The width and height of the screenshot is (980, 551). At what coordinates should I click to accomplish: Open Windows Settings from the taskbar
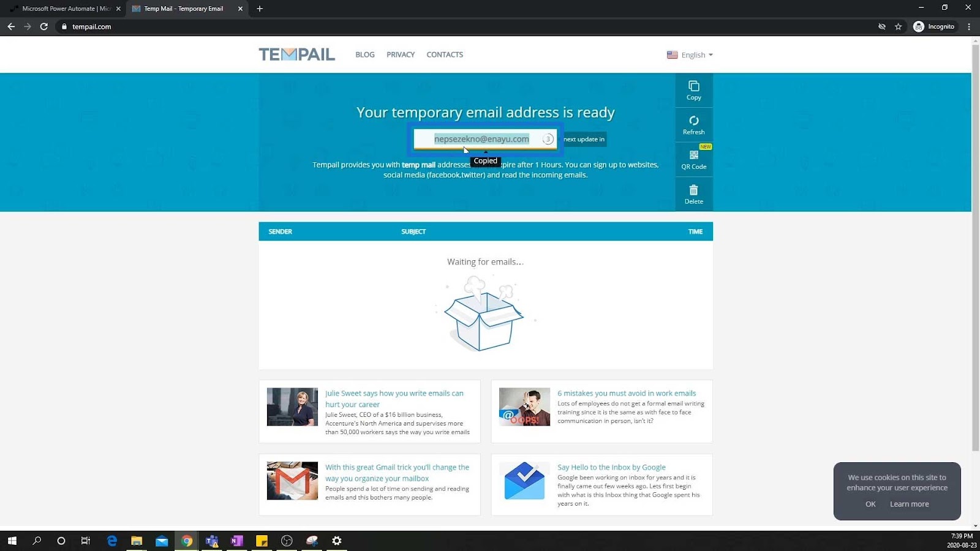336,541
